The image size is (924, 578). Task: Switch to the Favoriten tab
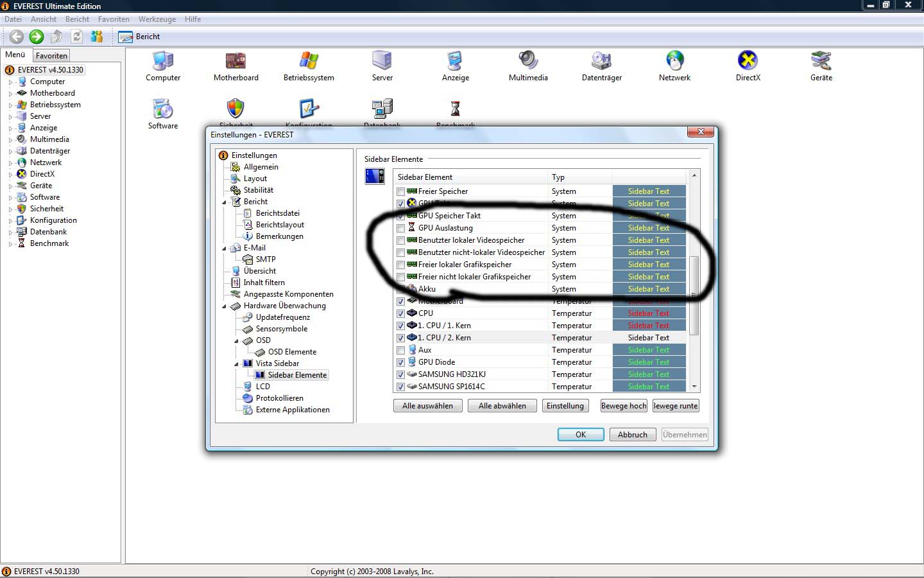(51, 56)
